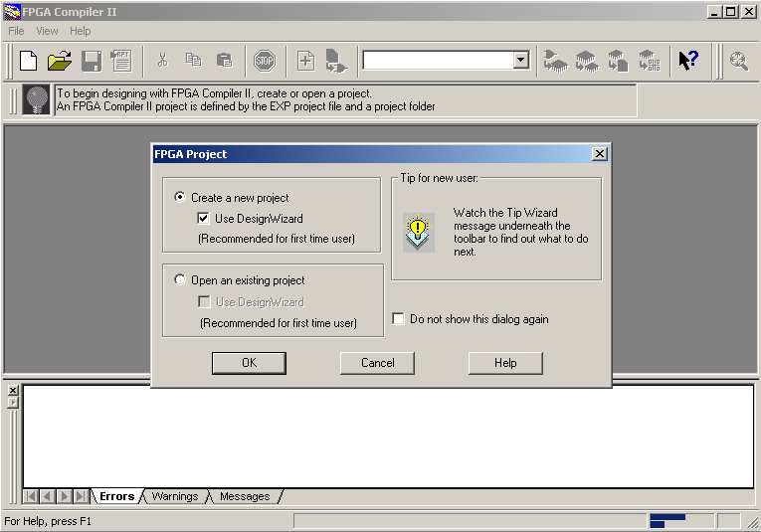Click the yellow lightbulb tip icon in the dialog
The height and width of the screenshot is (532, 761).
(x=419, y=233)
